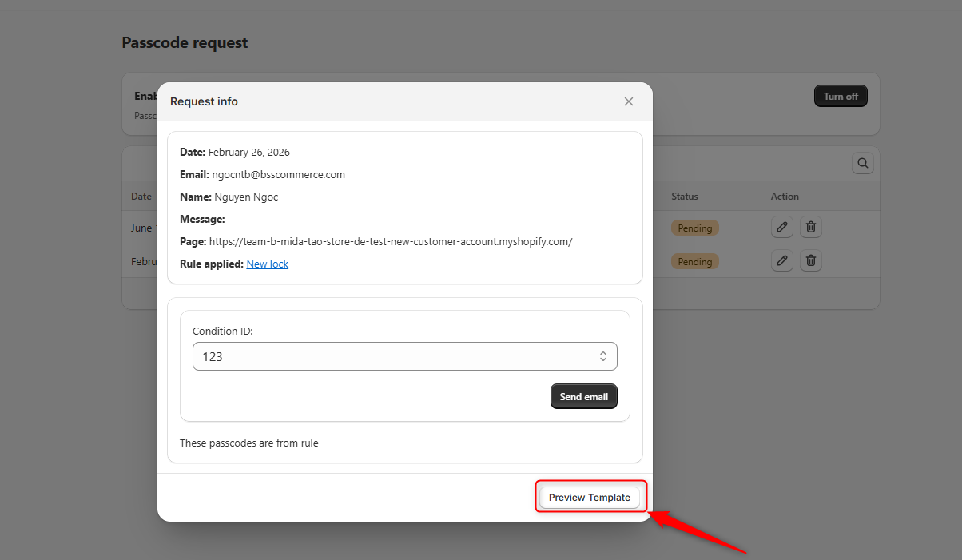Image resolution: width=962 pixels, height=560 pixels.
Task: Click the Pending badge in June row
Action: point(694,228)
